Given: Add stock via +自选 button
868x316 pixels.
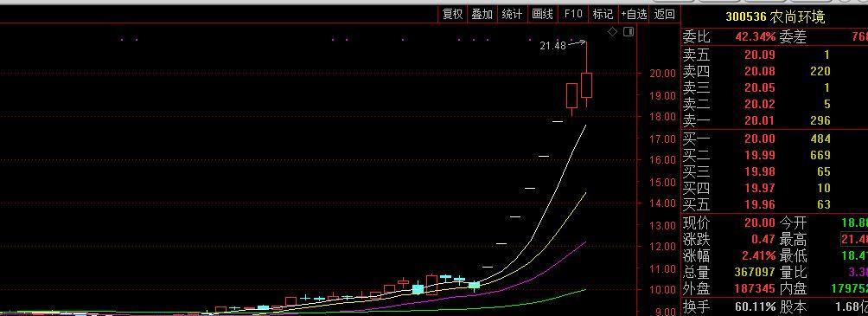Looking at the screenshot, I should click(x=634, y=15).
